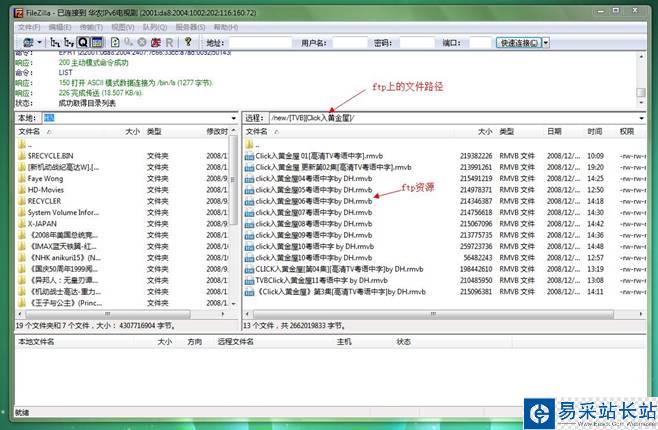Sort remote files by 时间 column
The image size is (658, 430).
coord(595,132)
